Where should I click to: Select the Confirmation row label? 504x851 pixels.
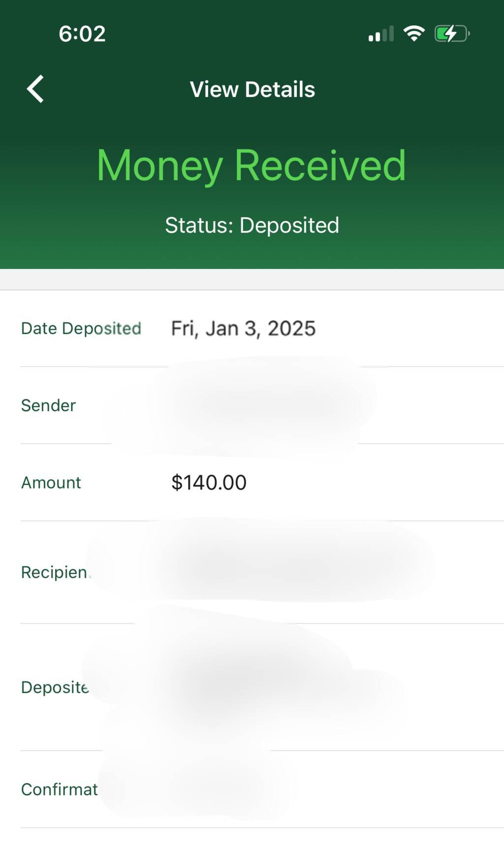(x=59, y=789)
